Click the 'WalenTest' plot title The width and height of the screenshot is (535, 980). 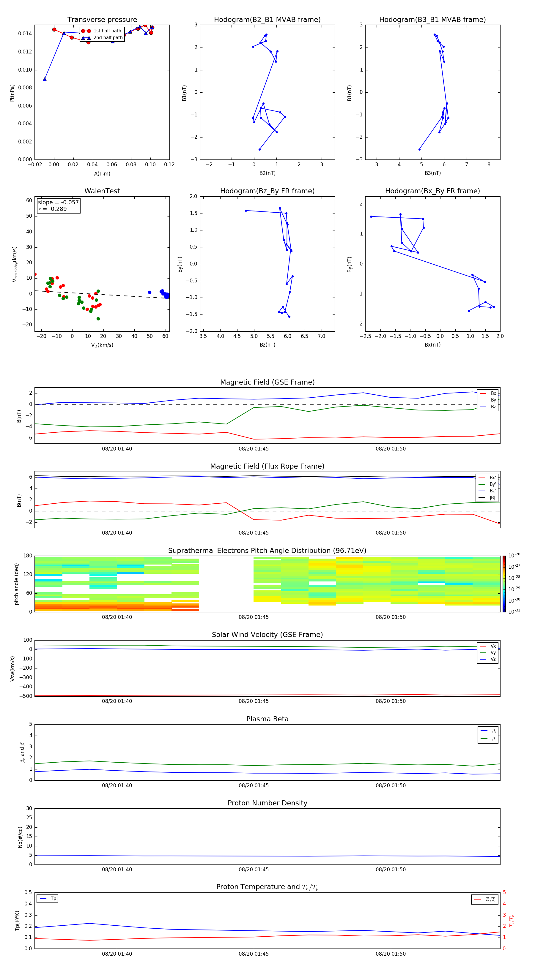(102, 191)
